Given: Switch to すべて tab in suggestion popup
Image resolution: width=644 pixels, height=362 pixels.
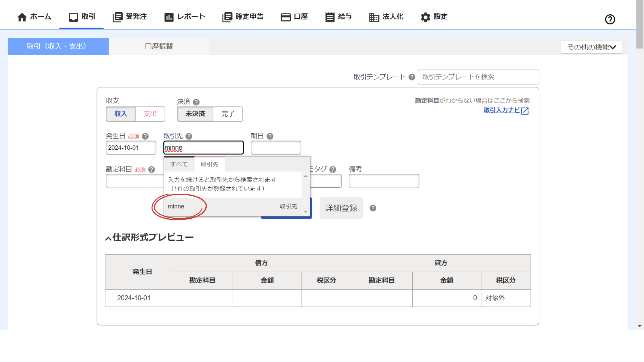Looking at the screenshot, I should [x=179, y=164].
